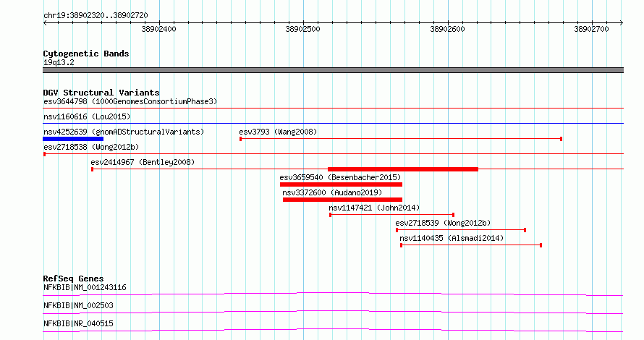Click the red esv3659540 variant bar
Image resolution: width=644 pixels, height=340 pixels.
[x=341, y=184]
